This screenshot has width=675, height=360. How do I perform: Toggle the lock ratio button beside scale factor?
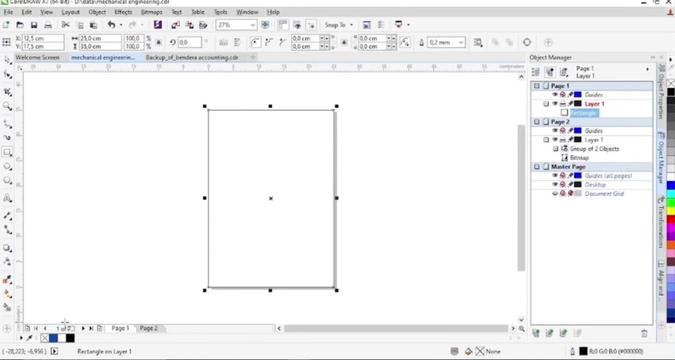(x=158, y=42)
